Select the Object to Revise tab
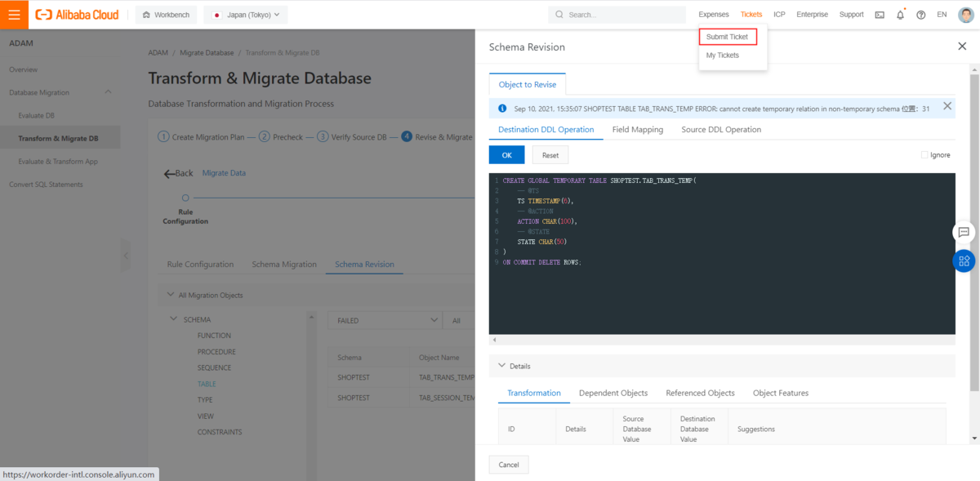The height and width of the screenshot is (481, 980). (x=528, y=85)
